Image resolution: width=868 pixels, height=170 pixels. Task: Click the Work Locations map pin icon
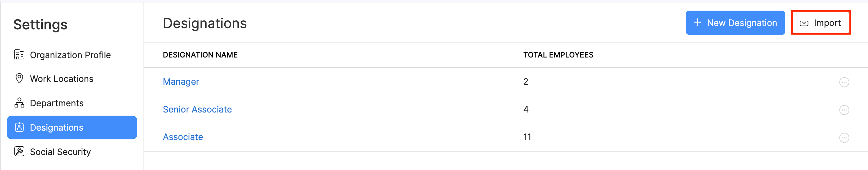coord(19,78)
